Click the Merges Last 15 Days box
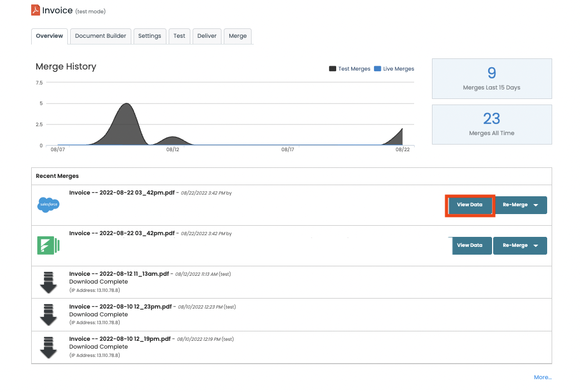Viewport: 580px width, 392px height. pos(491,78)
